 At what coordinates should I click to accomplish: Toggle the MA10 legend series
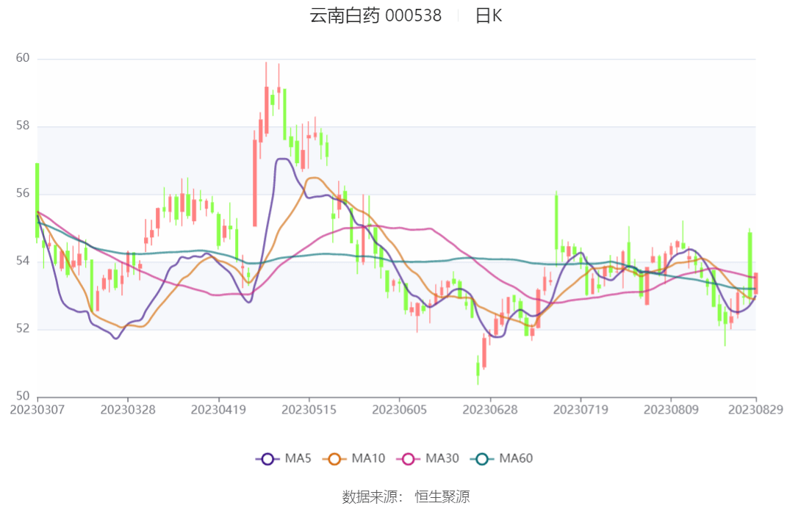click(x=353, y=458)
